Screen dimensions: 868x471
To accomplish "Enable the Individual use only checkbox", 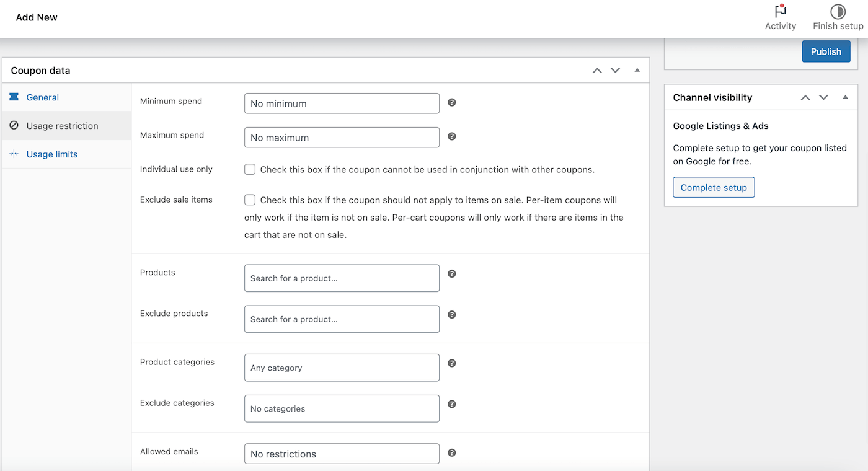I will (x=250, y=169).
